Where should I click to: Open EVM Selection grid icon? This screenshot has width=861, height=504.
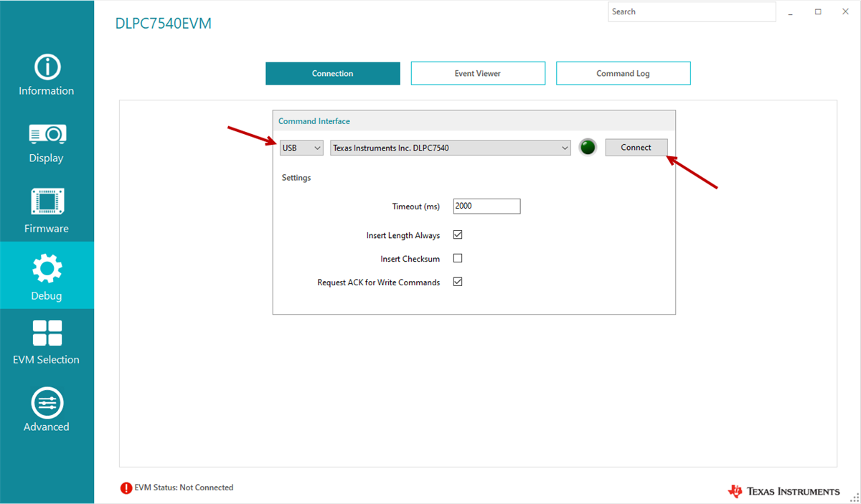47,333
